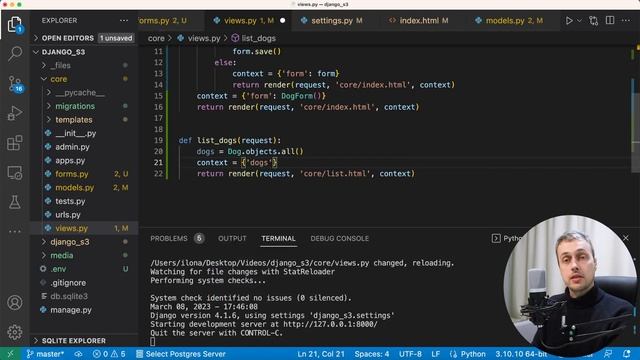Image resolution: width=640 pixels, height=360 pixels.
Task: Open the Explorer view in activity bar
Action: point(15,25)
